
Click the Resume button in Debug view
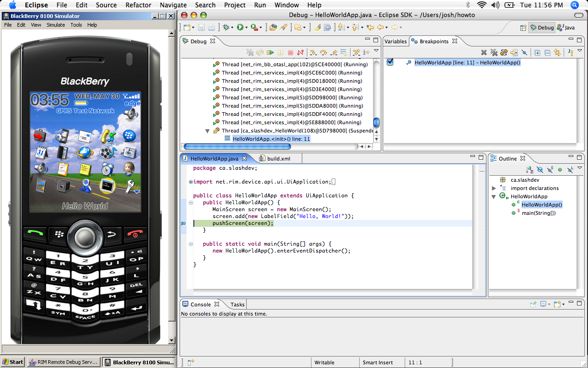(270, 52)
